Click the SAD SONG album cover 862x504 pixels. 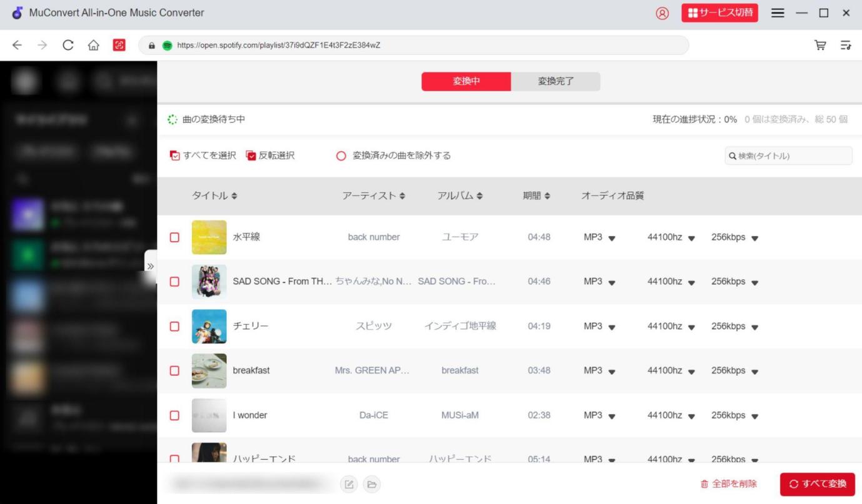[209, 282]
